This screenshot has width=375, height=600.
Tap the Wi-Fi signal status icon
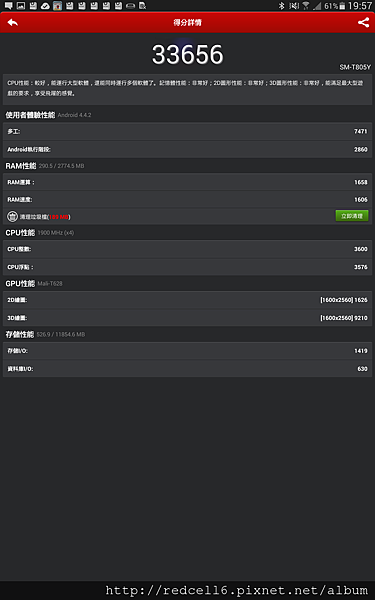pos(305,6)
